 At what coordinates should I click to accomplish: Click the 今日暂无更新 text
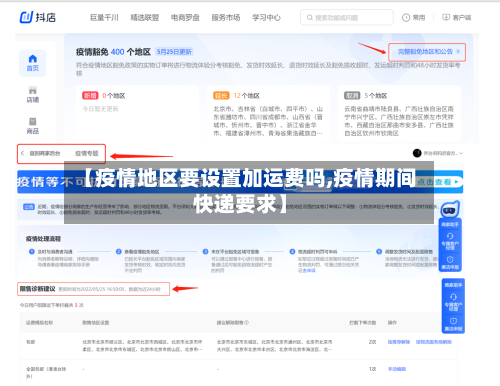pyautogui.click(x=100, y=109)
